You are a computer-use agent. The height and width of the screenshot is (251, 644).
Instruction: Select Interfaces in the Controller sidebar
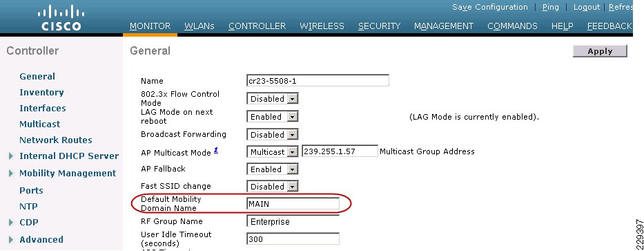(x=43, y=109)
